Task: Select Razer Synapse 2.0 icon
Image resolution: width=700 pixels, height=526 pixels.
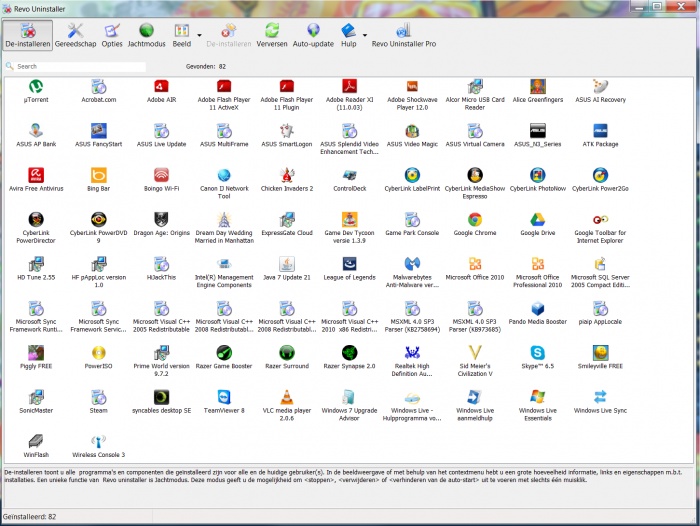Action: (350, 352)
